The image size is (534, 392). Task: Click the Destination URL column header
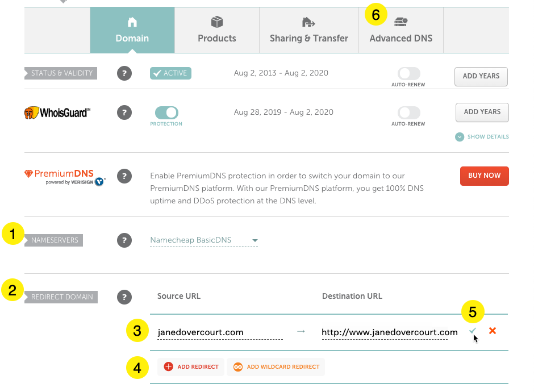click(352, 297)
